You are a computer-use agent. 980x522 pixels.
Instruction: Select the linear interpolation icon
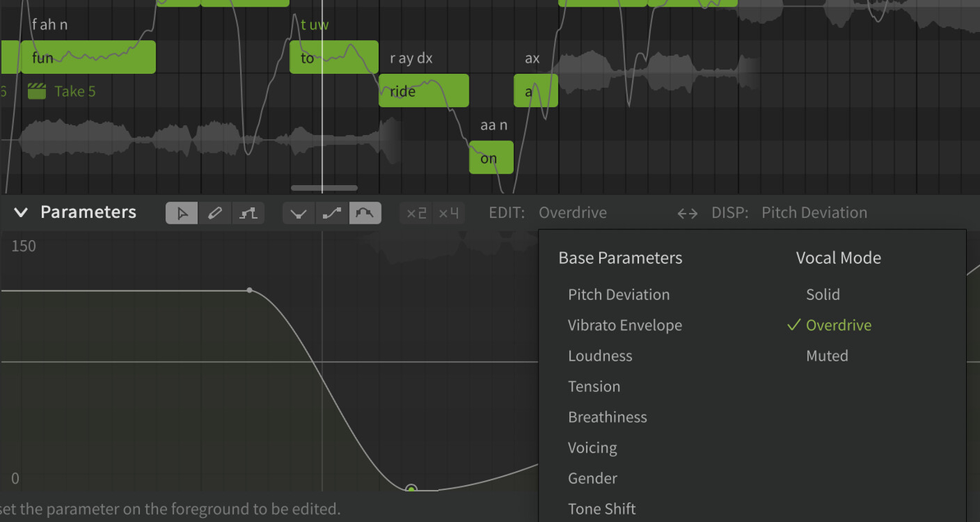pos(332,213)
